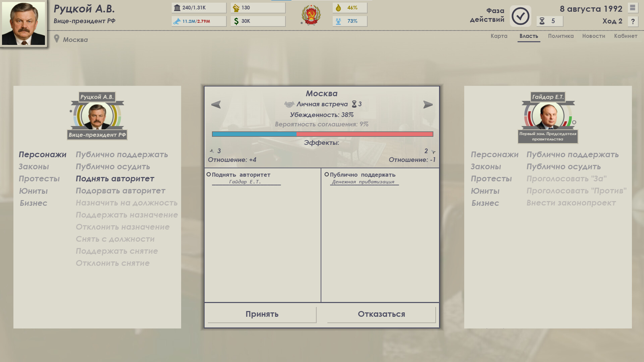Select the radio button for Публично поддержать

327,174
